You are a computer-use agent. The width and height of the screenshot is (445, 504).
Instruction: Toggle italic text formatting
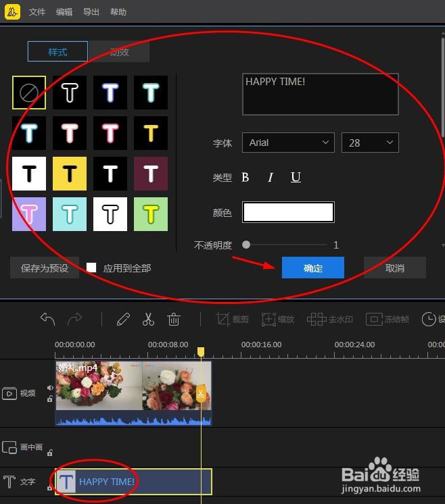(271, 177)
